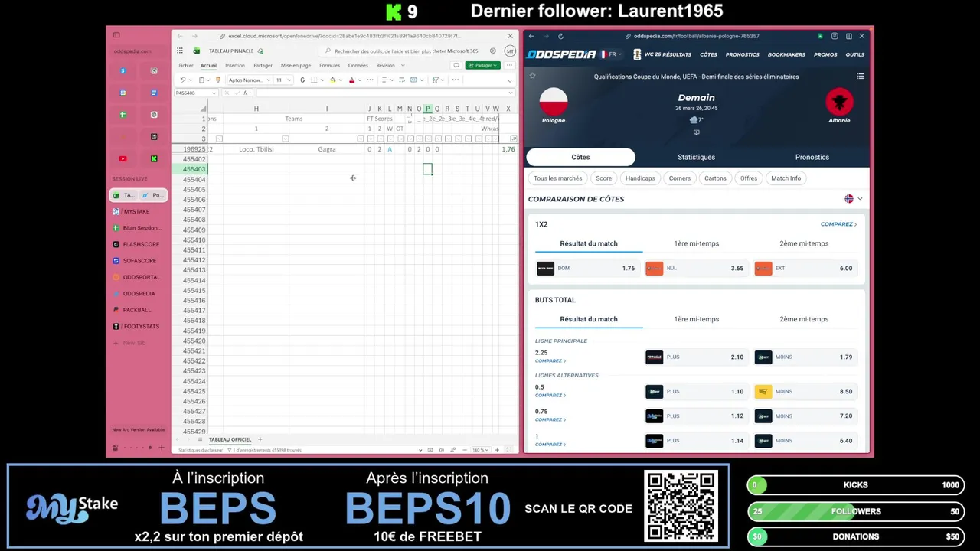
Task: Click YouTube pinned icon in Arc sidebar
Action: (x=122, y=158)
